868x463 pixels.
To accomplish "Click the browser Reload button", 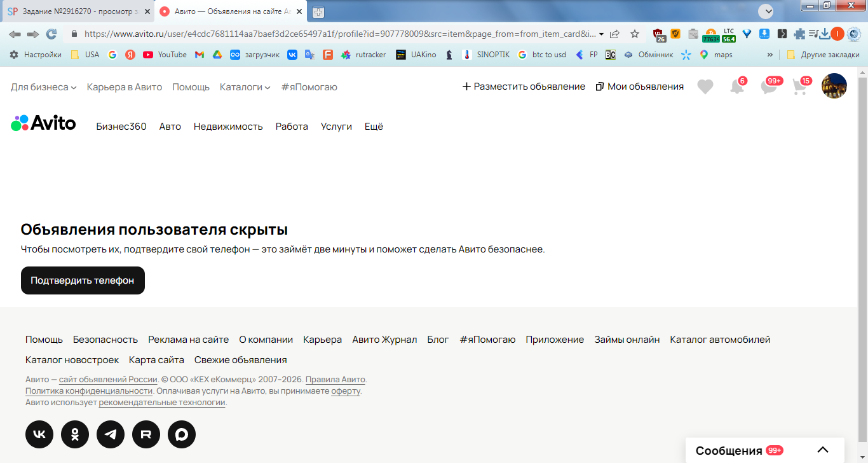I will 51,34.
